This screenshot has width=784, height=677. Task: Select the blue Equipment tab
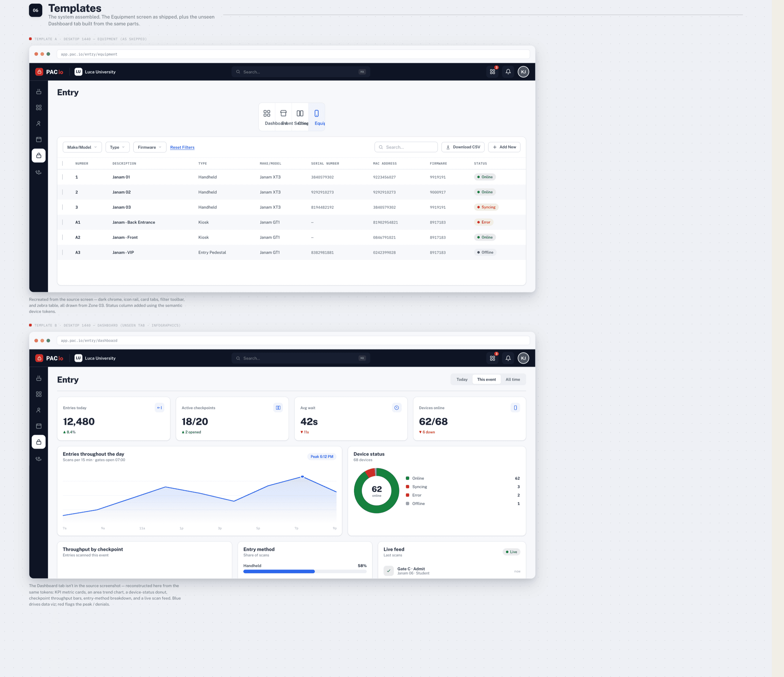pyautogui.click(x=317, y=117)
